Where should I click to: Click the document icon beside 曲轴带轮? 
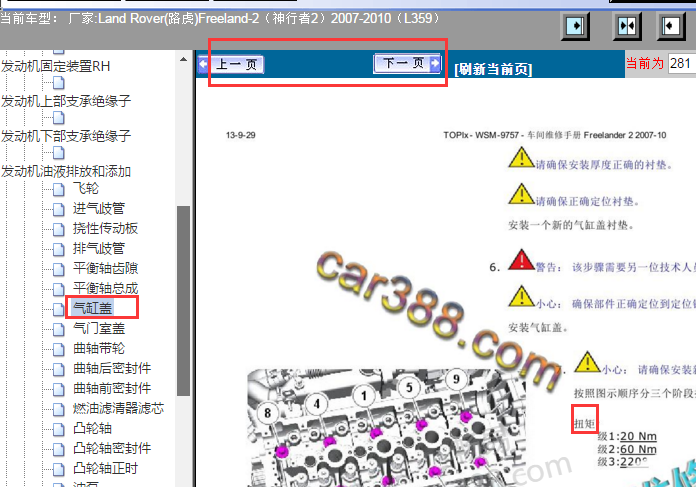point(59,349)
